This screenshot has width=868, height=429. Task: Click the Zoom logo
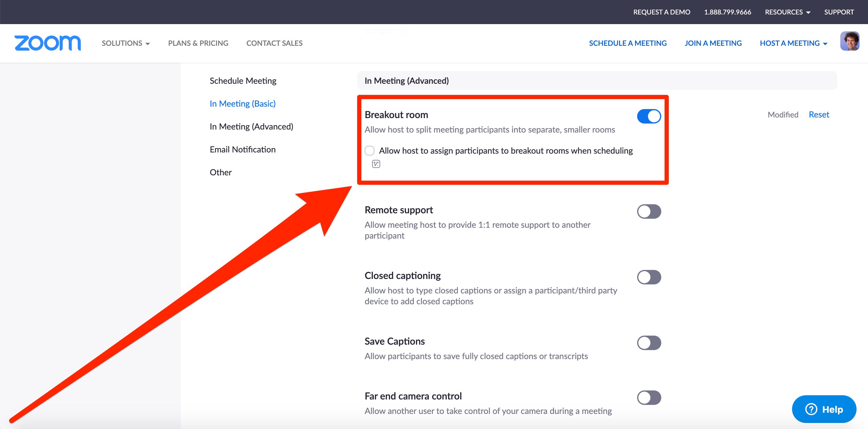pyautogui.click(x=48, y=43)
